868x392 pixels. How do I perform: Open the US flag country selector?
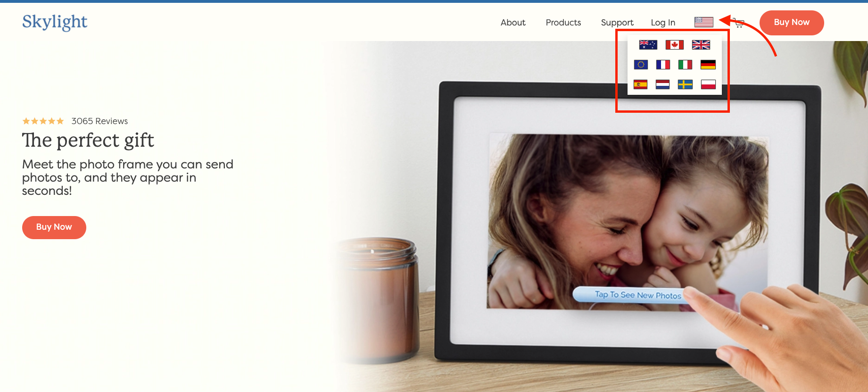click(x=703, y=22)
